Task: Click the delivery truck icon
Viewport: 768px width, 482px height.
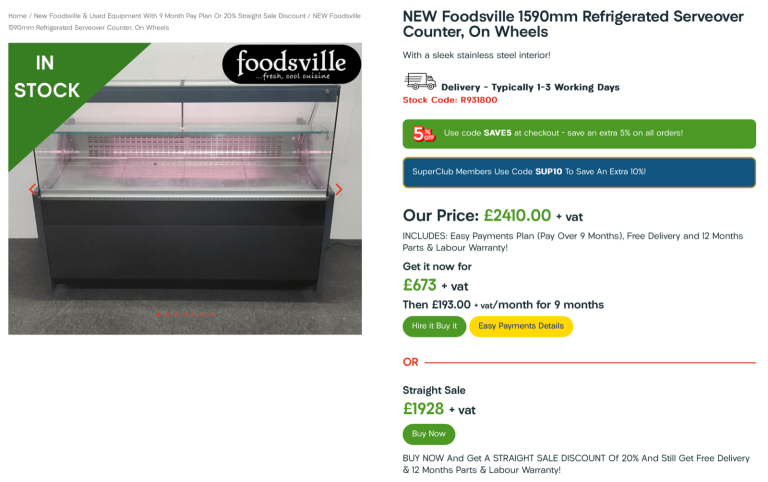Action: pos(419,82)
